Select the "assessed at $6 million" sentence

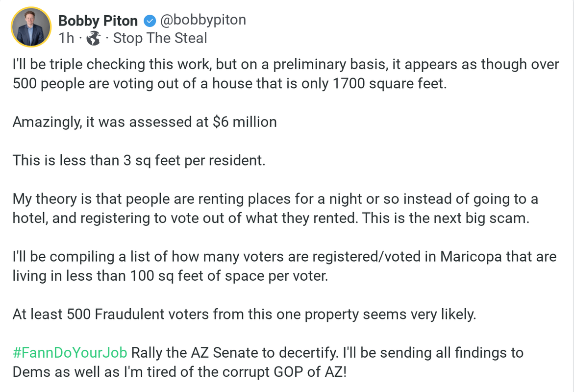pos(145,122)
